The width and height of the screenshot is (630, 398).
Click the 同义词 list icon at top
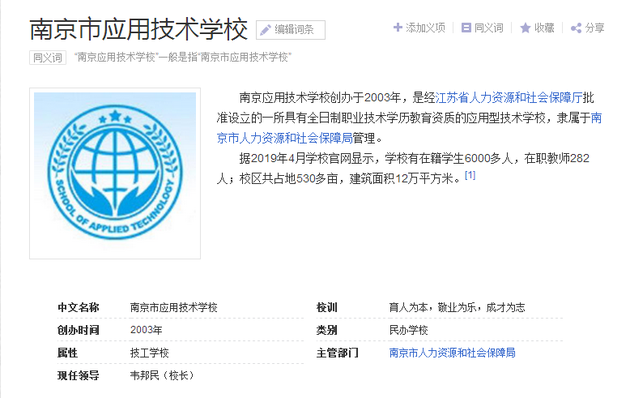[x=466, y=27]
